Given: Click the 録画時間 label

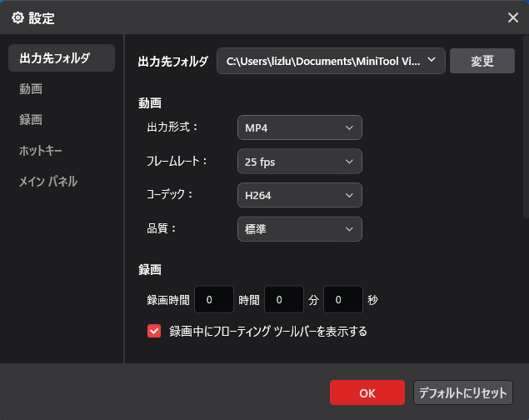Looking at the screenshot, I should 168,299.
